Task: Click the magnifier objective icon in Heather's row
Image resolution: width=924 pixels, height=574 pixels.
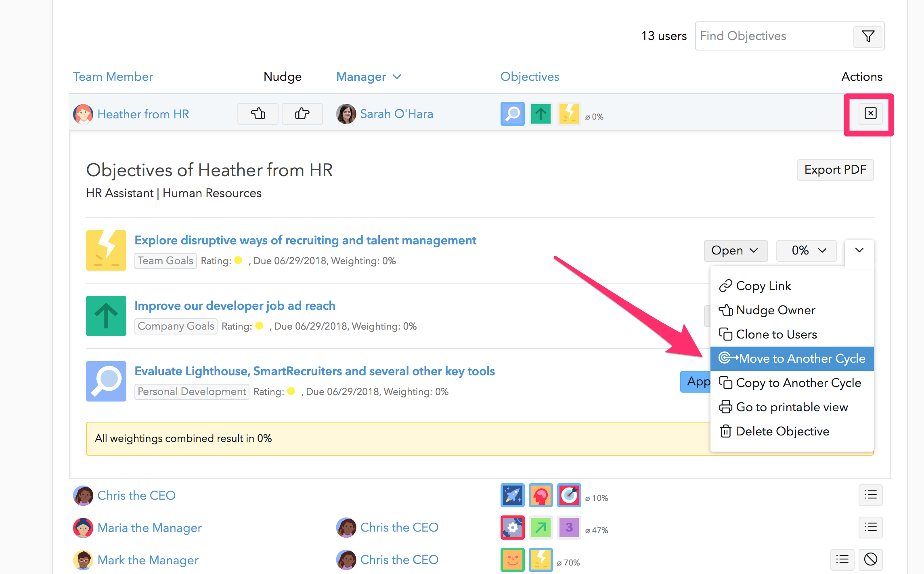Action: click(x=512, y=114)
